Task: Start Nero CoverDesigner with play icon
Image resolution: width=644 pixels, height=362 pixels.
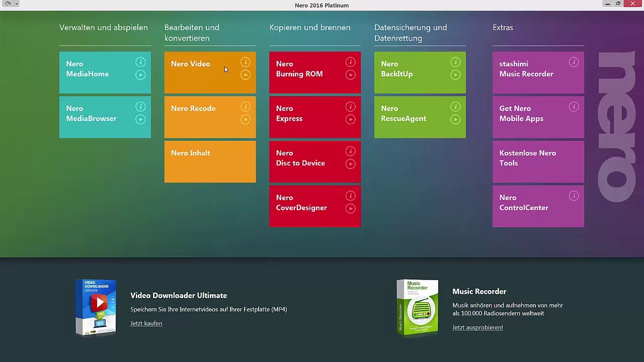Action: click(x=351, y=208)
